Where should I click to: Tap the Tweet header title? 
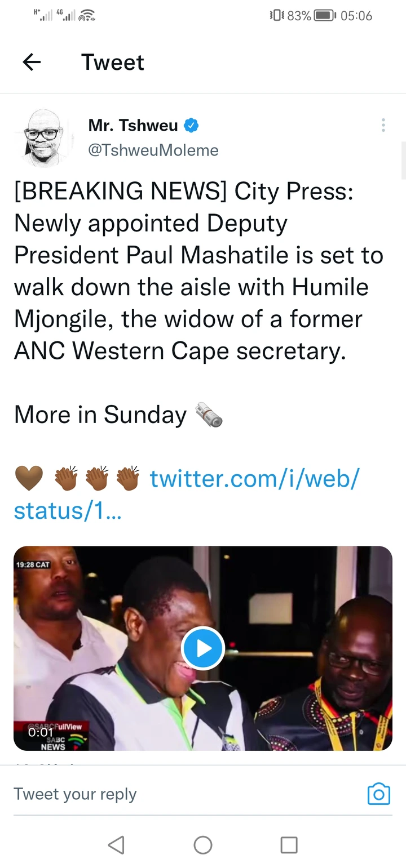[x=113, y=62]
